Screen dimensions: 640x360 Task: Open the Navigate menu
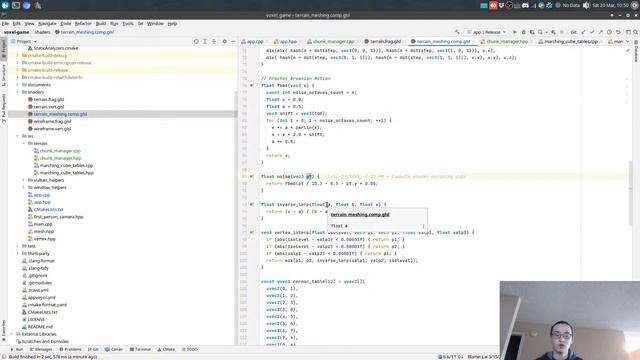coord(47,24)
